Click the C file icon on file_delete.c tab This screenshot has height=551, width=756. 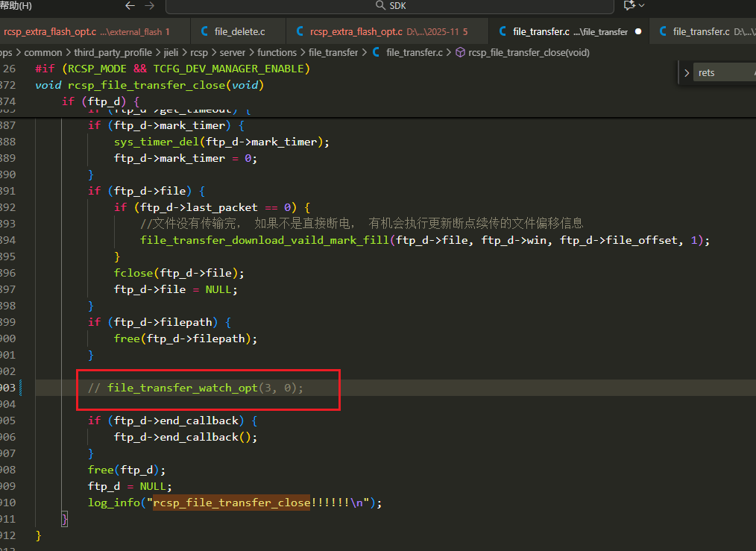click(204, 31)
